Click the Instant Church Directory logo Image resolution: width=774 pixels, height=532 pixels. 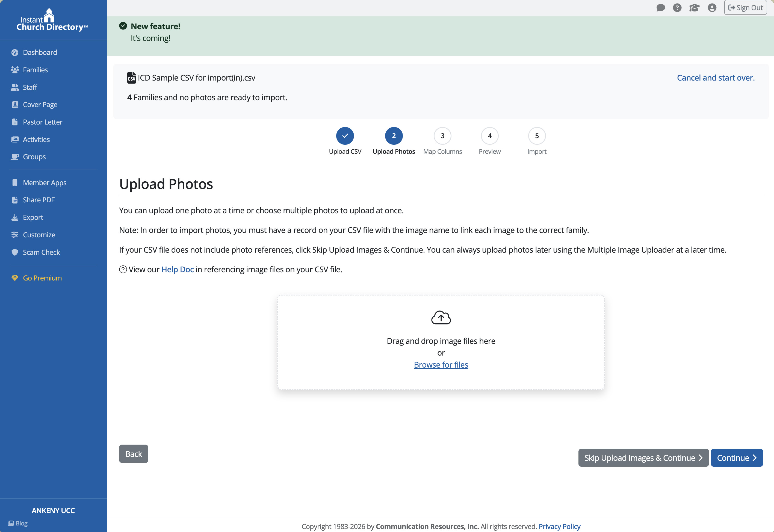[52, 20]
